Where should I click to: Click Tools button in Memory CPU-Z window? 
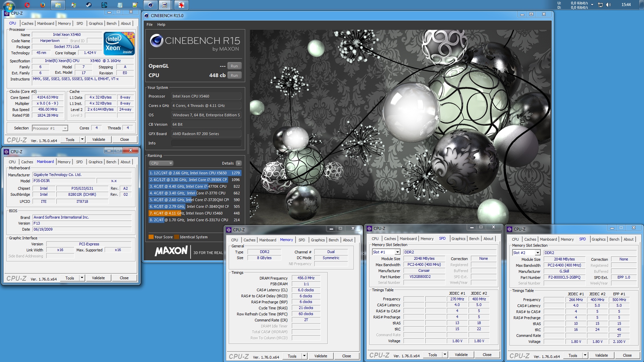[x=292, y=356]
